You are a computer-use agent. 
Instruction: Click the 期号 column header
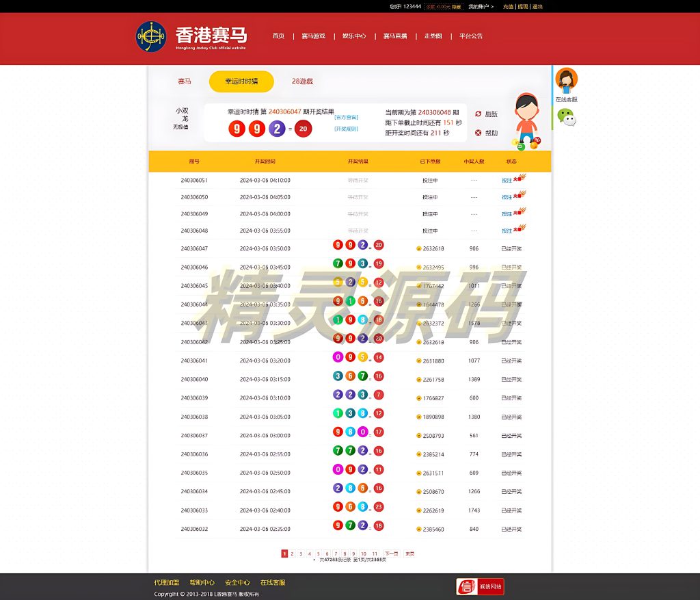pos(194,161)
